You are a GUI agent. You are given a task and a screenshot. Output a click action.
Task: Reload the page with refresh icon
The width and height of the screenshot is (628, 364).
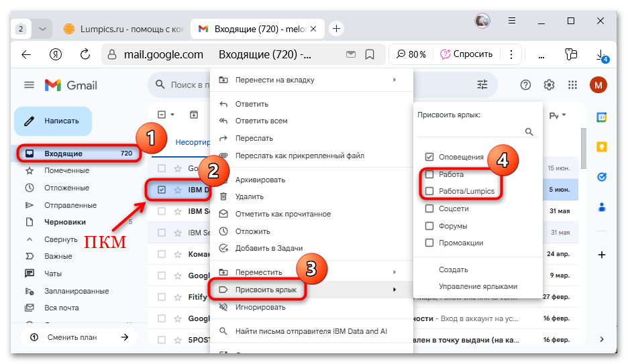[85, 54]
